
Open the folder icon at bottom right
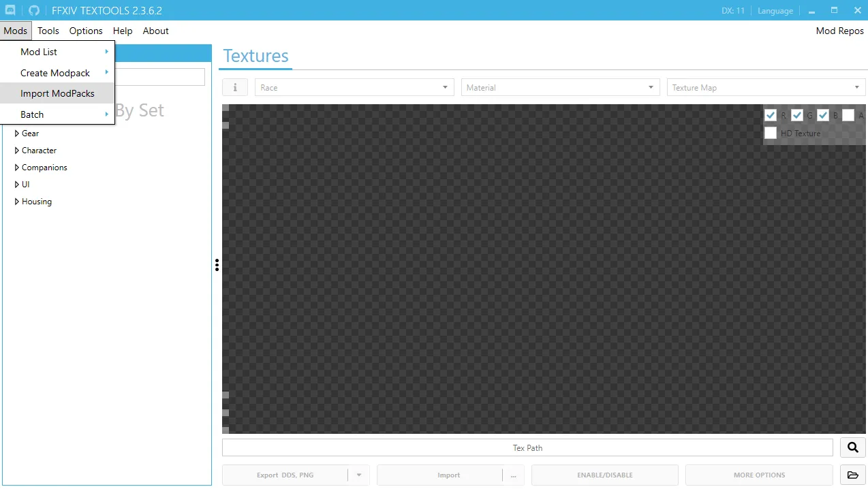(852, 475)
